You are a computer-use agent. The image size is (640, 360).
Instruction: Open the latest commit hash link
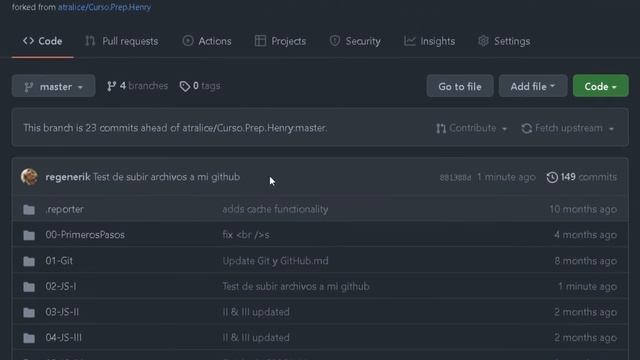click(x=455, y=178)
